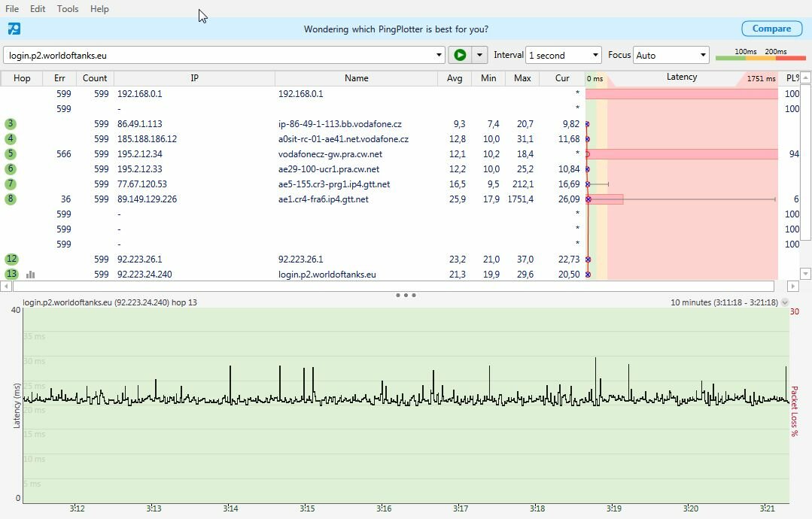Click the three-dot splitter handle above the graph
Screen dimensions: 812x519
click(406, 295)
